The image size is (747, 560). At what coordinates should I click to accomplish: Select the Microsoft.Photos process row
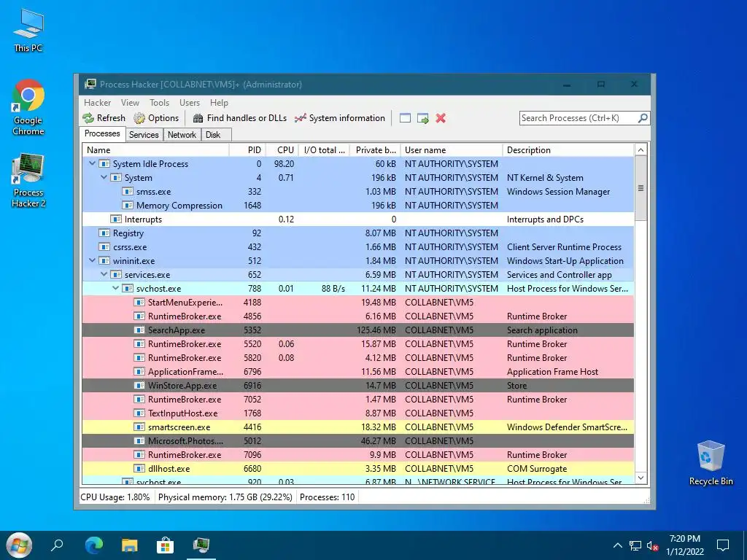(357, 441)
